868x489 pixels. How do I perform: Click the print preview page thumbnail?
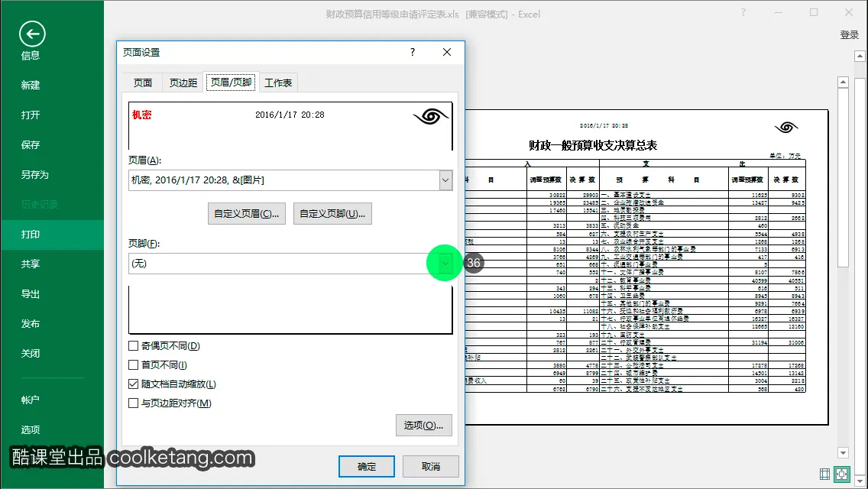tap(646, 267)
